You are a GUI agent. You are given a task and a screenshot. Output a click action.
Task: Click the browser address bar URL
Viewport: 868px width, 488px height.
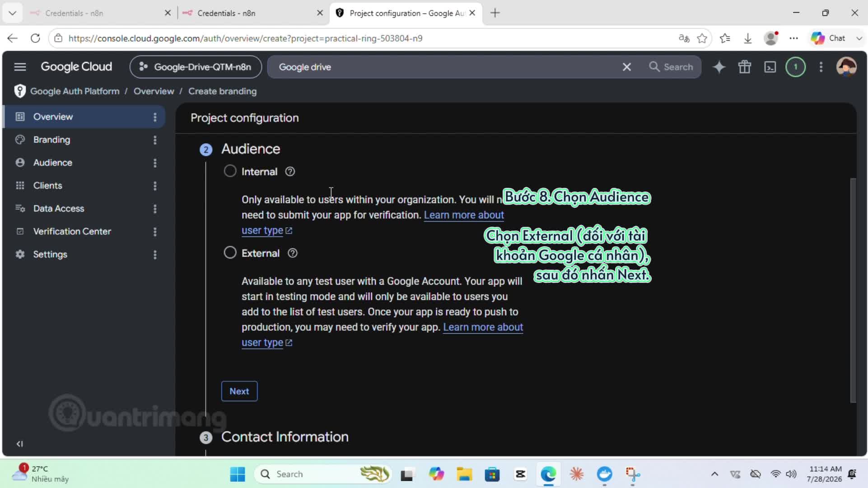(245, 38)
